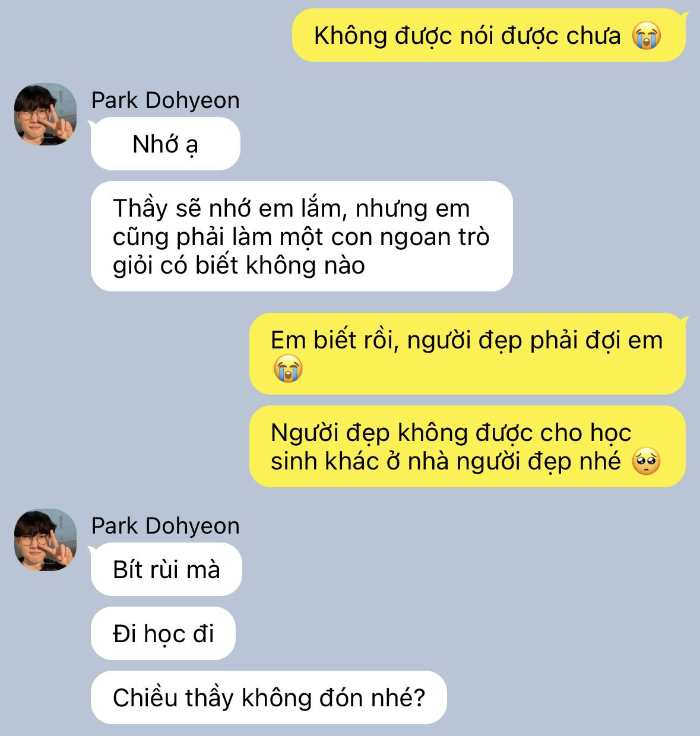Click the words 'người đẹp phải đợi em'
This screenshot has height=736, width=700.
(x=535, y=341)
